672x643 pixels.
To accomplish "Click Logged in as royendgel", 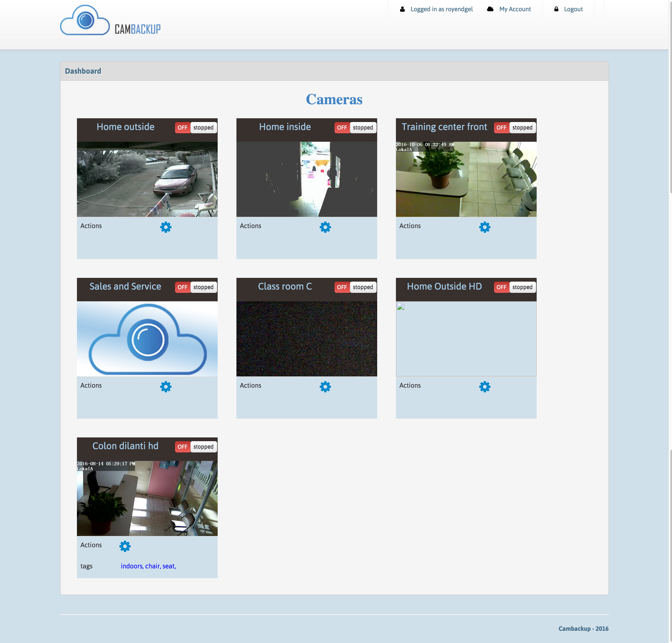I will [x=441, y=9].
